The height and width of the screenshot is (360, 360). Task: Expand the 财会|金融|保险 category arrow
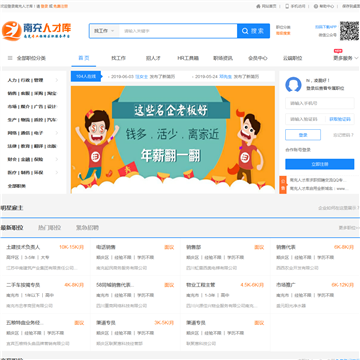[x=57, y=159]
